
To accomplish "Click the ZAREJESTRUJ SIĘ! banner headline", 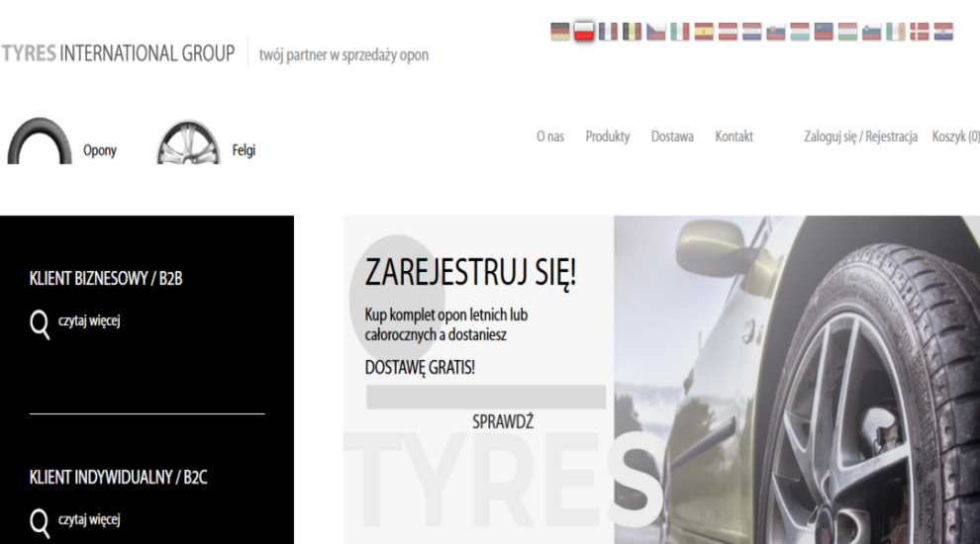I will coord(470,273).
